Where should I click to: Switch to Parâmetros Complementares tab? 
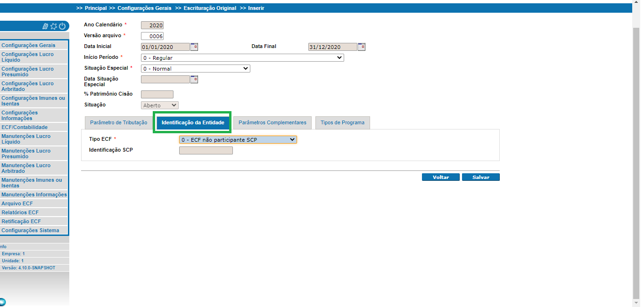272,122
